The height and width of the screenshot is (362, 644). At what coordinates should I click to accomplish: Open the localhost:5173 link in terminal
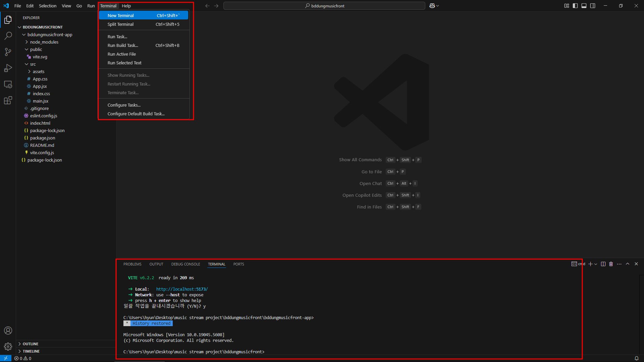pos(182,289)
